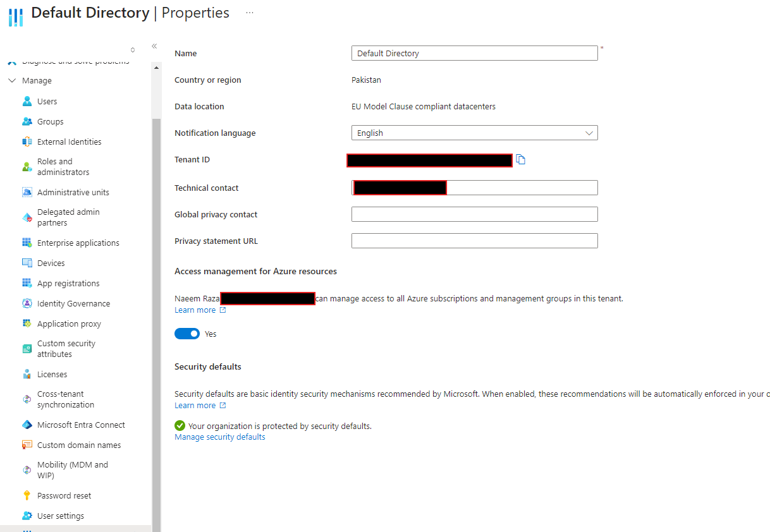
Task: Click the Global privacy contact field
Action: (474, 214)
